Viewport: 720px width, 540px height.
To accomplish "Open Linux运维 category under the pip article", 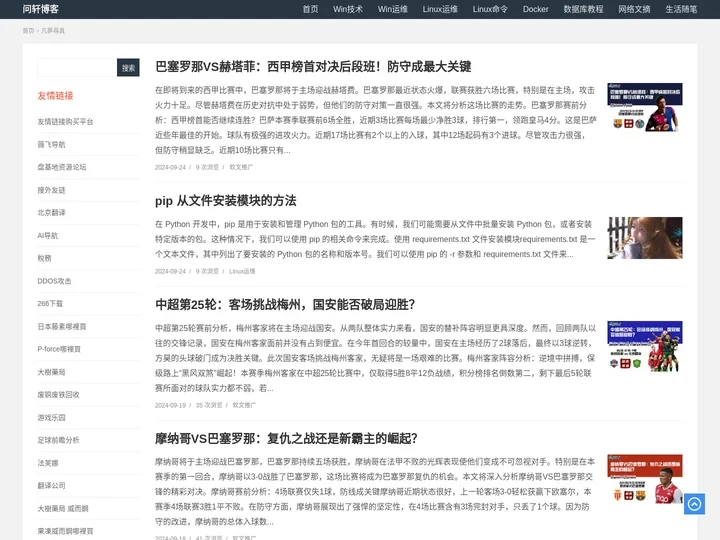I will coord(242,271).
